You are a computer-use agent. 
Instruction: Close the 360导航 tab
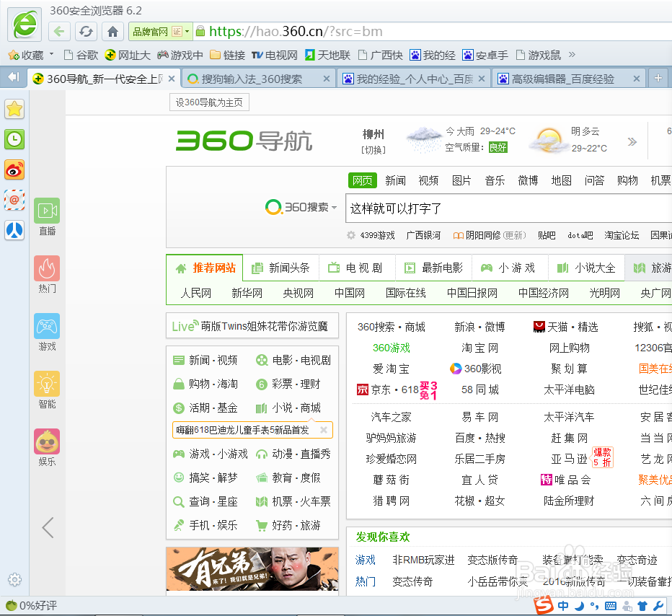click(x=172, y=79)
